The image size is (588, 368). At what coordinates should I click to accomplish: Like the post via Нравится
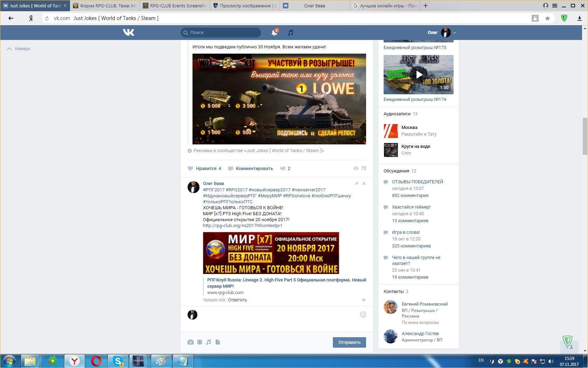[204, 169]
